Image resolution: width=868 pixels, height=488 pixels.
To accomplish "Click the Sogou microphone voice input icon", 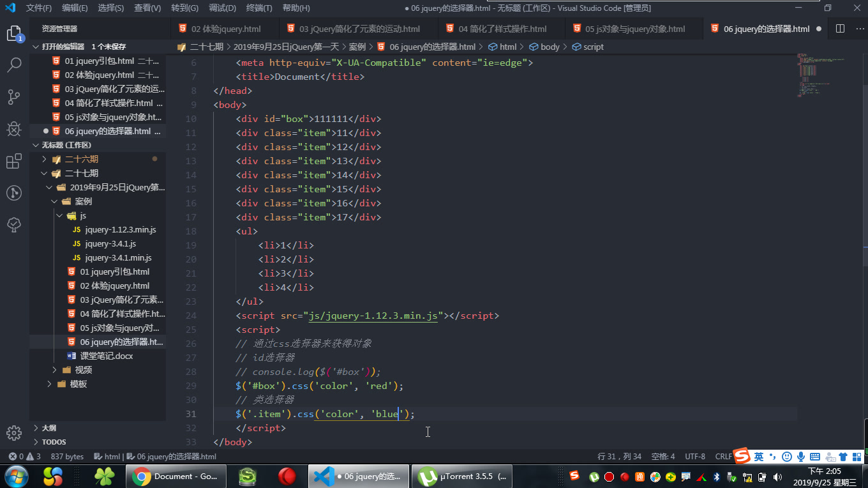I will (x=800, y=456).
